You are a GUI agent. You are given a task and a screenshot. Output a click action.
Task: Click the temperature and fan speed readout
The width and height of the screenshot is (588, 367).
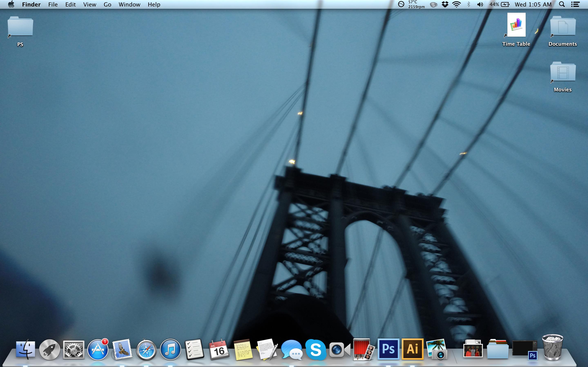(x=416, y=4)
